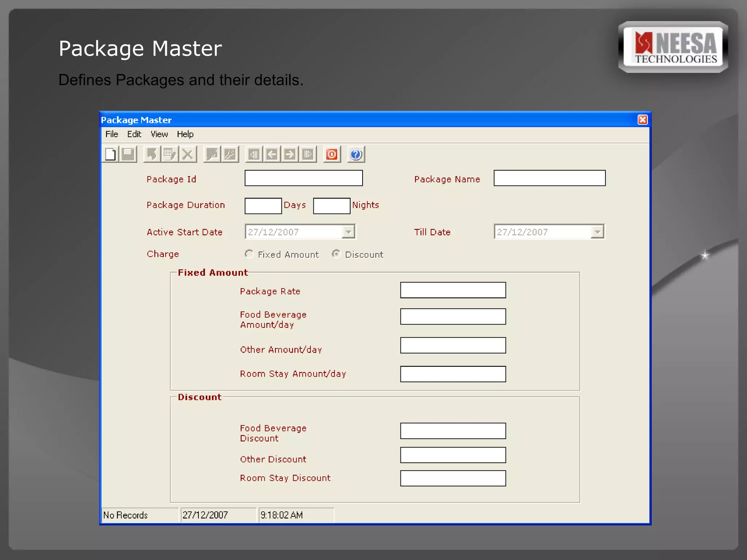Go to the last record
This screenshot has height=560, width=747.
(307, 154)
